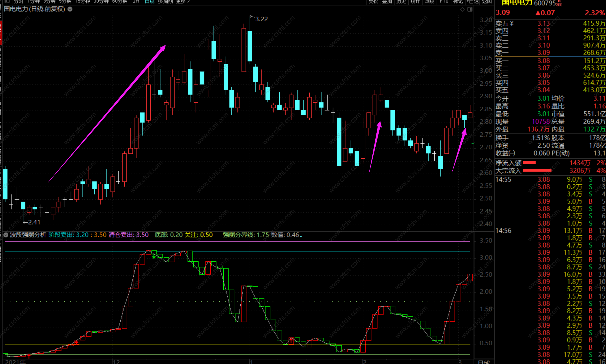Click the panel icon left of 分时
The height and width of the screenshot is (364, 606).
[7, 2]
